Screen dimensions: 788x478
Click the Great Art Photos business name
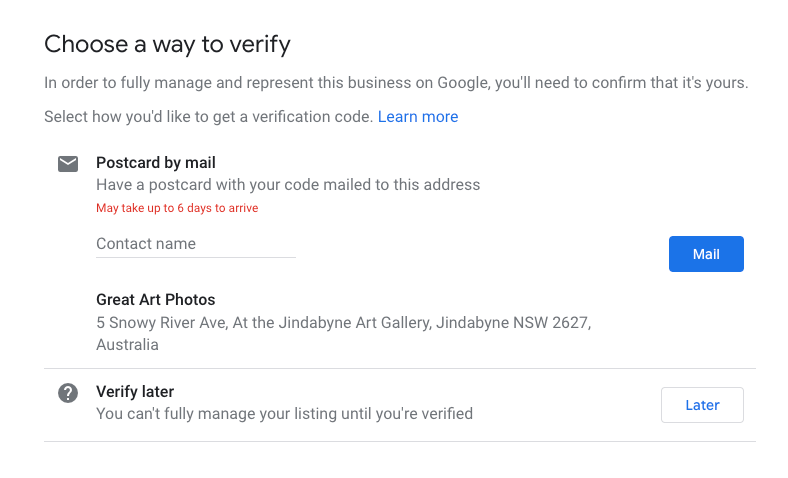(156, 300)
